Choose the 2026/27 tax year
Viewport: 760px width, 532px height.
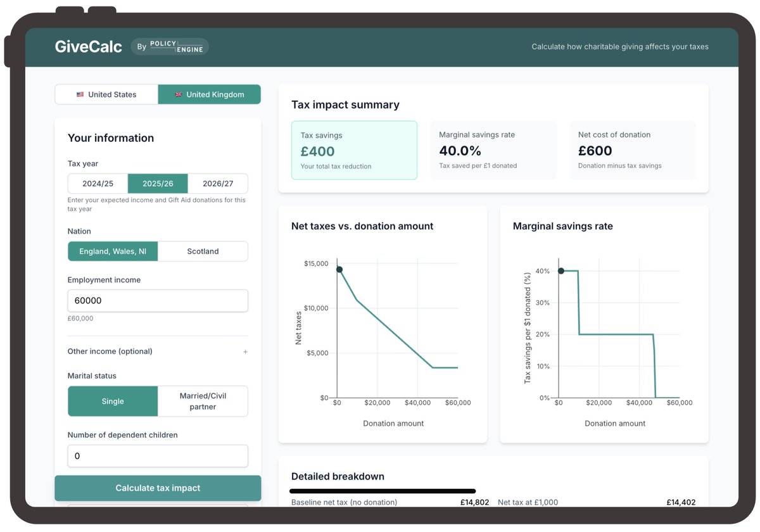(x=218, y=184)
